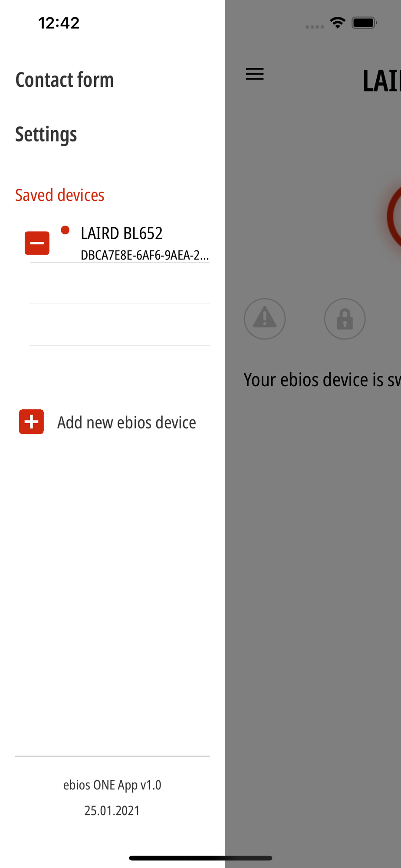
Task: Click the device UUID DBCA7E8E text
Action: [145, 255]
